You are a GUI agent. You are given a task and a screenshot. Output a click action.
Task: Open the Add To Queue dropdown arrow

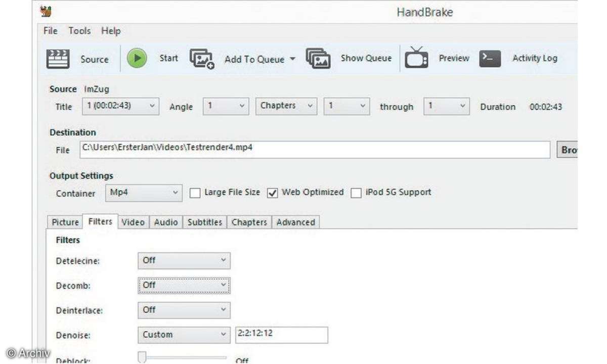tap(292, 59)
